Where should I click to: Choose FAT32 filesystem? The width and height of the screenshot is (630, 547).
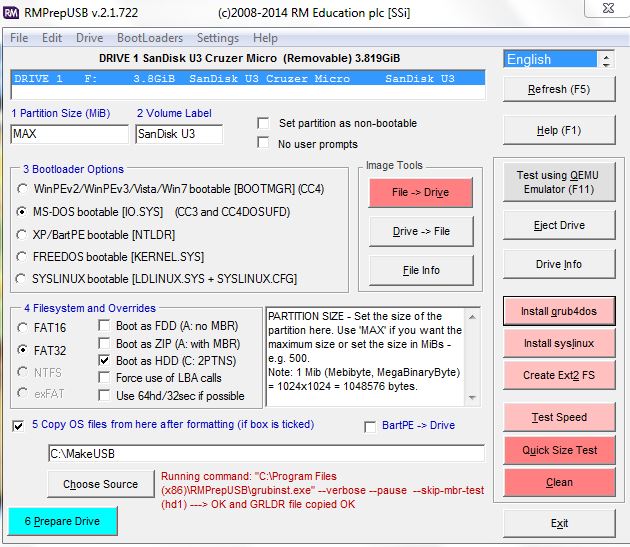(23, 350)
